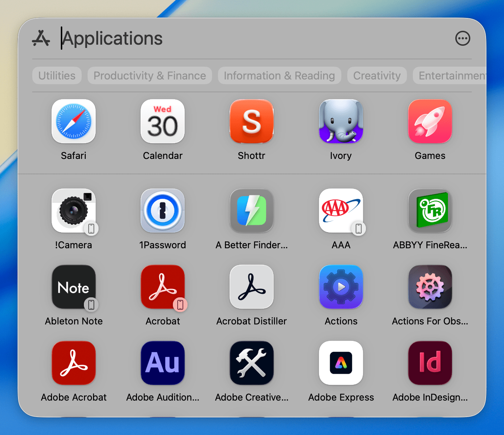The image size is (504, 435).
Task: Open the Actions app
Action: 341,287
